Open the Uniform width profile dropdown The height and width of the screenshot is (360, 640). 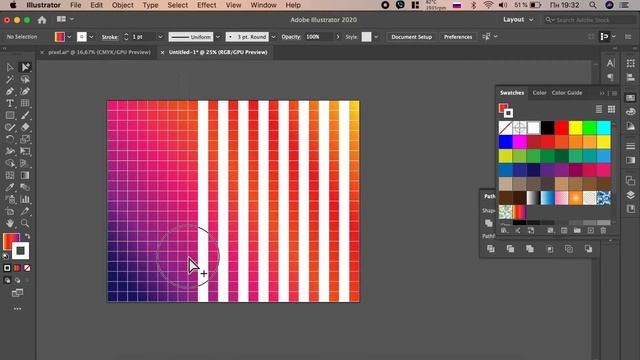point(218,37)
